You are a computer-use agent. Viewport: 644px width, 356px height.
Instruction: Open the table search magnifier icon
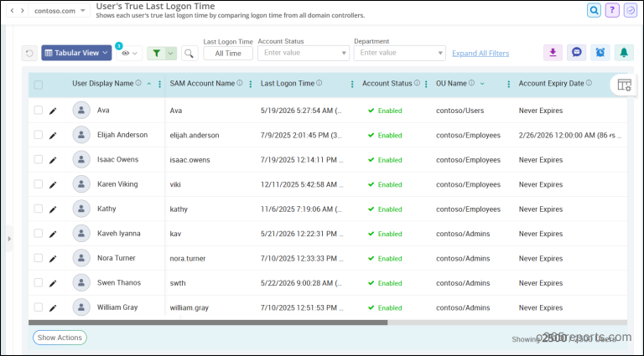coord(189,53)
